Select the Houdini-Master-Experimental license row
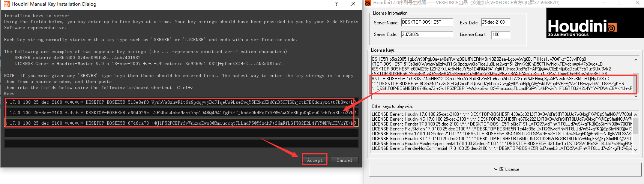This screenshot has width=644, height=184. tap(502, 144)
